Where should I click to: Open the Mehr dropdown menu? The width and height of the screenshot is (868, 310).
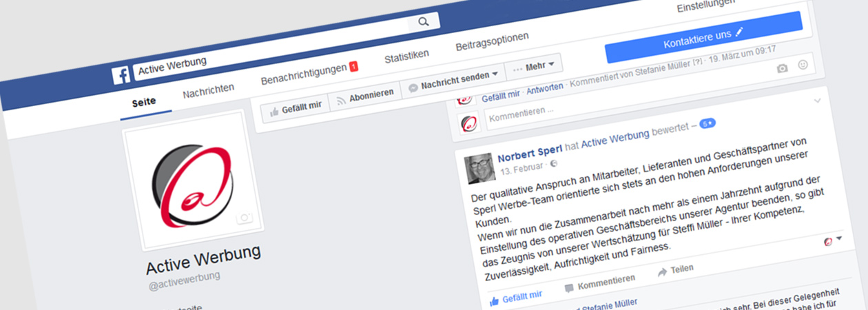coord(534,66)
